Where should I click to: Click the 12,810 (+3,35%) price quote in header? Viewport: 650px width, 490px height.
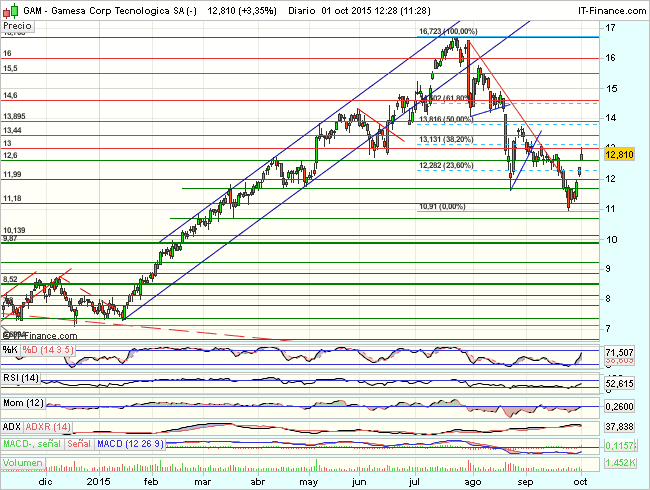(x=242, y=11)
